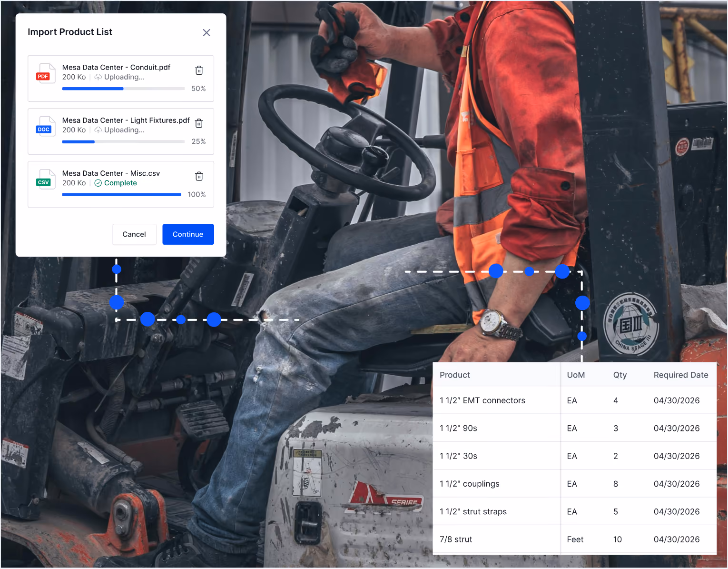Click the DOC file icon for Light Fixtures
This screenshot has height=569, width=728.
(46, 127)
